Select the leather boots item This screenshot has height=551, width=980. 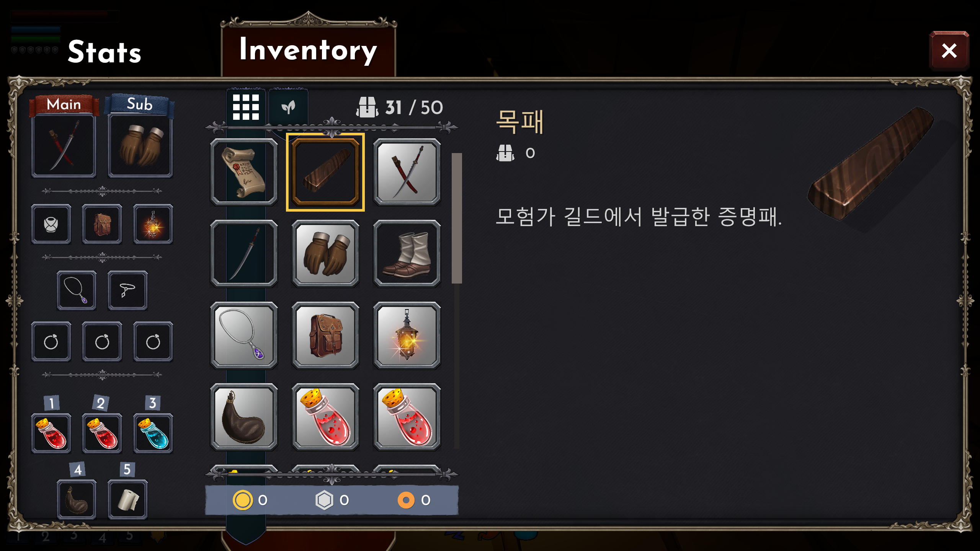pos(407,254)
